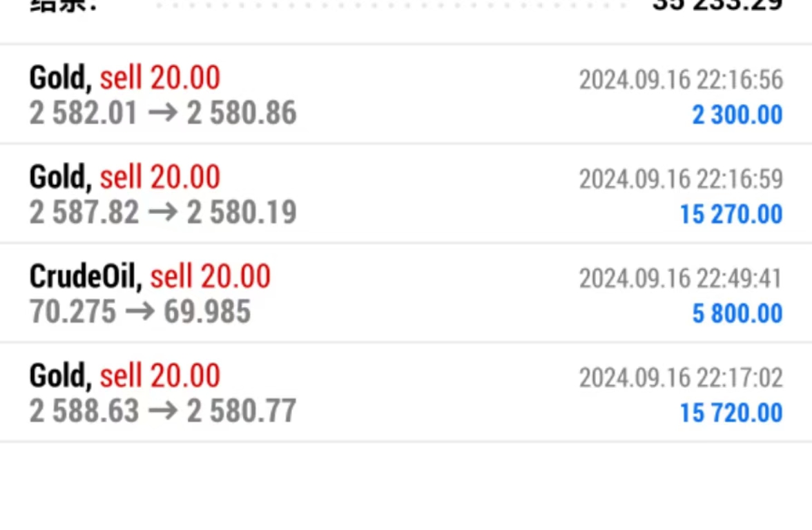
Task: Click the price line 2 582.01 → 2 580.86
Action: pos(162,114)
